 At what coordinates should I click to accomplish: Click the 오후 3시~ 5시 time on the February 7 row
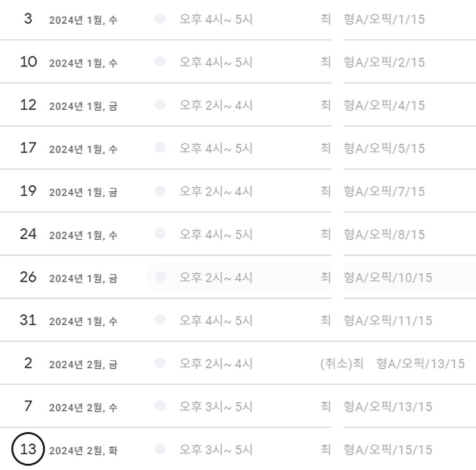pos(216,406)
